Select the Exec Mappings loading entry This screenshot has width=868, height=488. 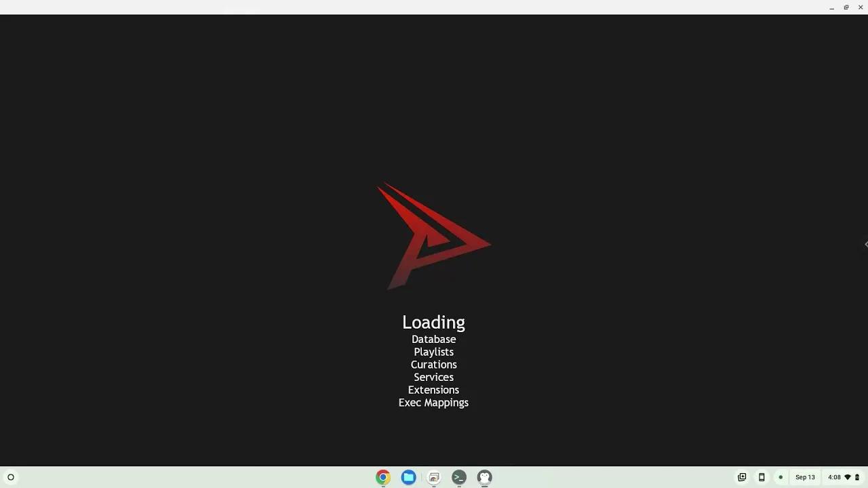433,402
